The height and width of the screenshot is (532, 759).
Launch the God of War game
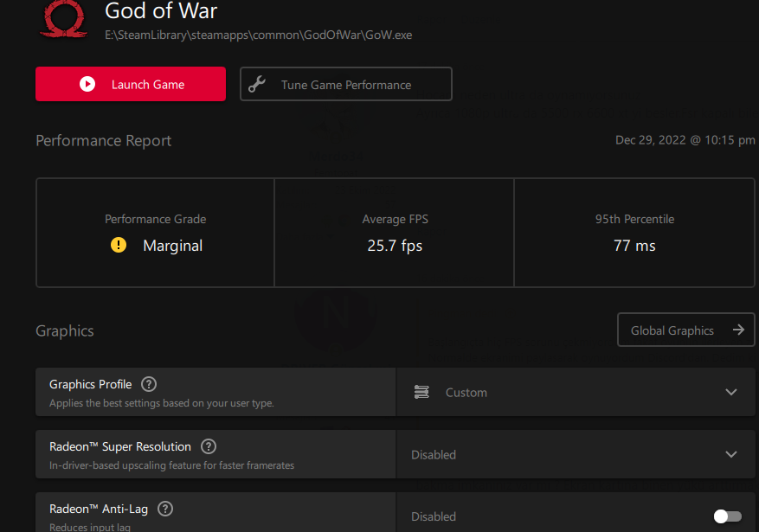[x=131, y=84]
